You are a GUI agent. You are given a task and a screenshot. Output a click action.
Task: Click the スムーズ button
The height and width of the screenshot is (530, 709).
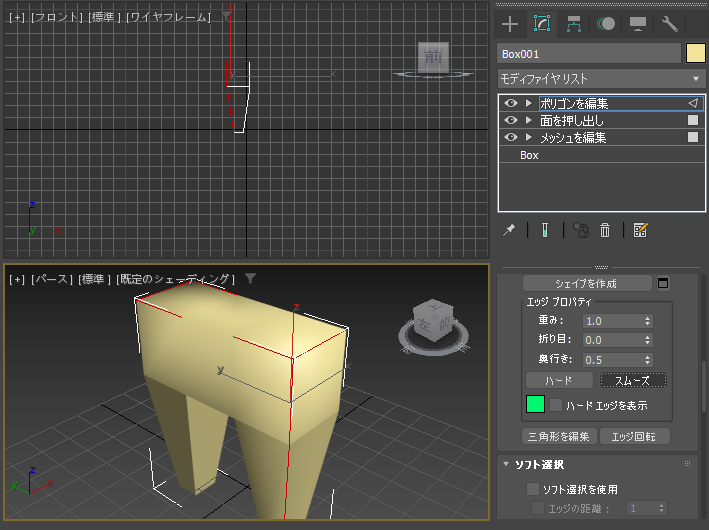pos(633,380)
